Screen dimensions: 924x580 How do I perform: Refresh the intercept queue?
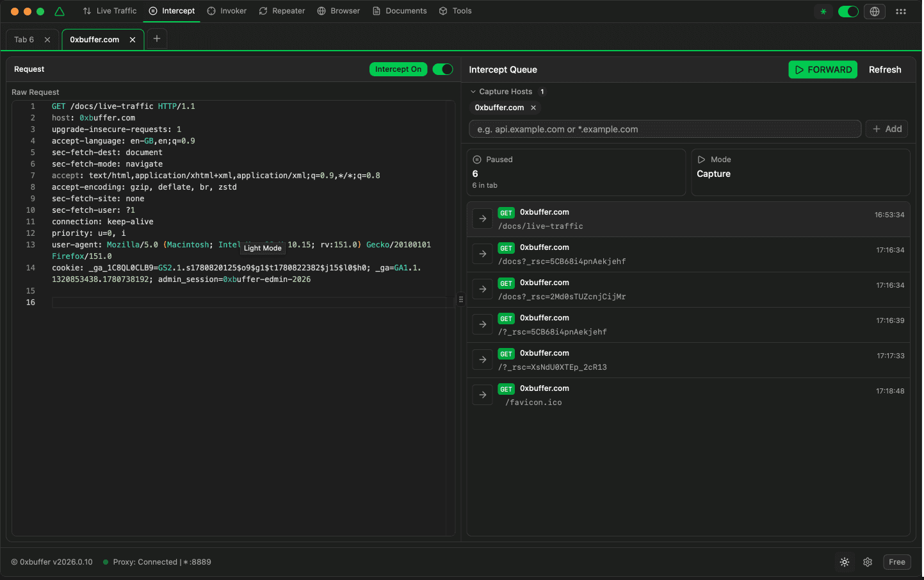(885, 69)
